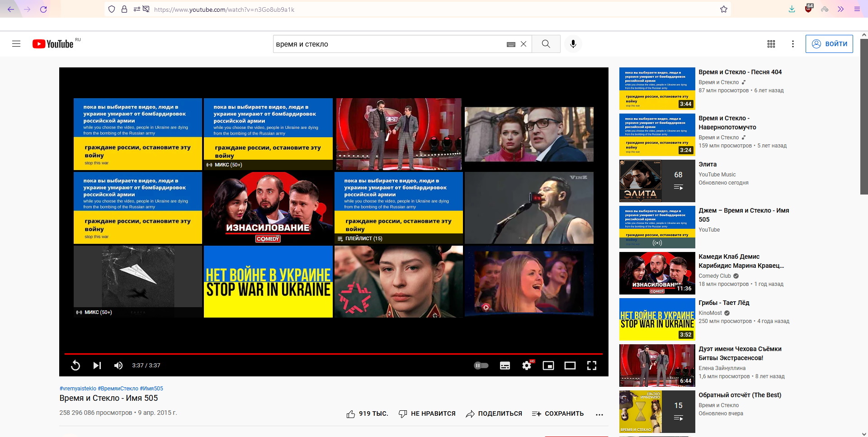Screen dimensions: 868x437
Task: Switch to miniplayer mode
Action: (x=548, y=366)
